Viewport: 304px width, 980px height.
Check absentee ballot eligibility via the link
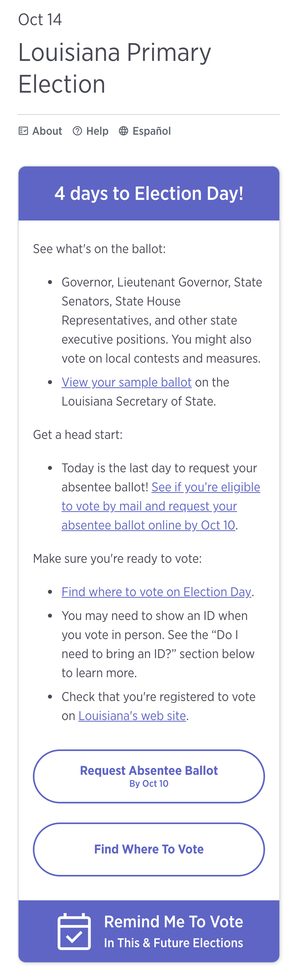pos(160,506)
